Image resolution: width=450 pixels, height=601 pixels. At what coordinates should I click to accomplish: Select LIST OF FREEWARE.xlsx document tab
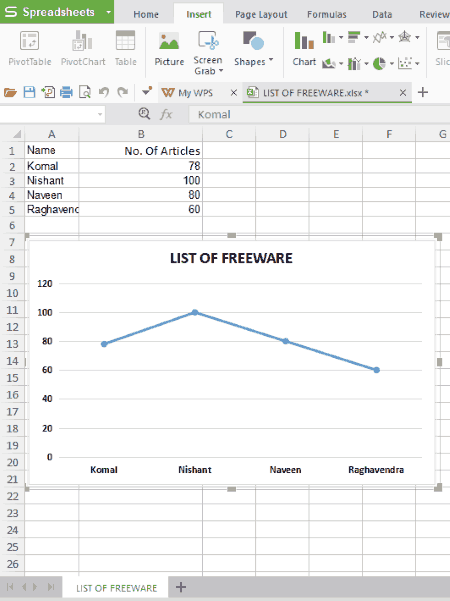pyautogui.click(x=315, y=93)
